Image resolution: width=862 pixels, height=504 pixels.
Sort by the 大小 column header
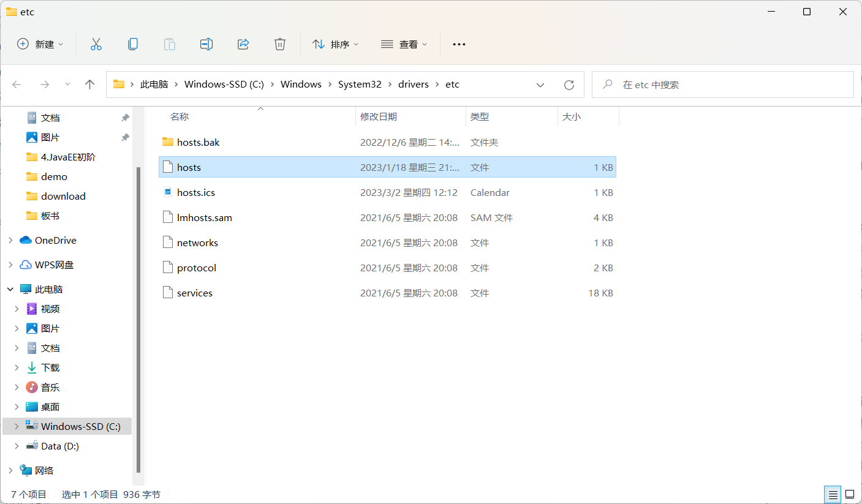click(x=572, y=116)
